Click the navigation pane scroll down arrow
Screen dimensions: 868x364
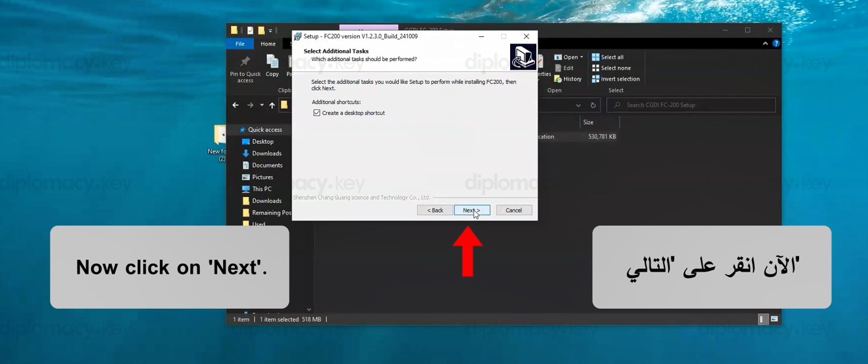308,309
